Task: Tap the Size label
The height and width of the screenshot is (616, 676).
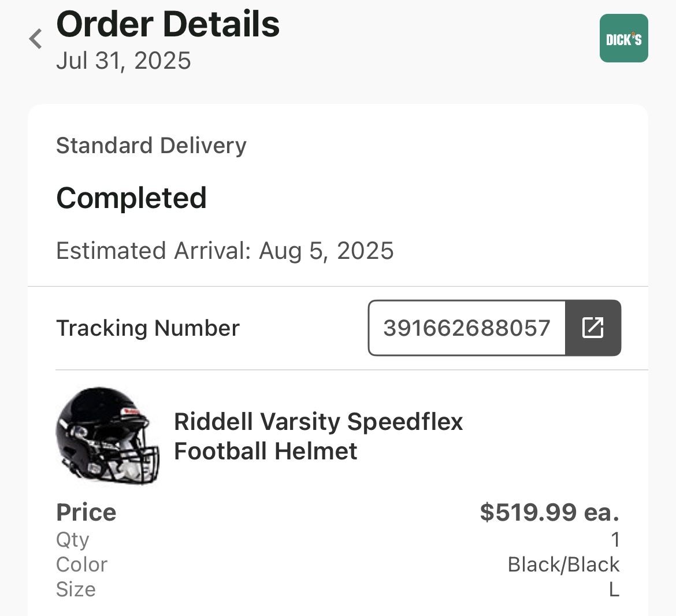Action: coord(76,589)
